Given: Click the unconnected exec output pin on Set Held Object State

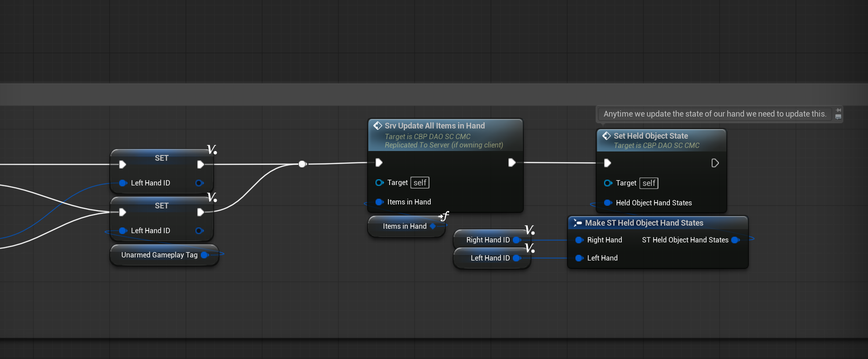Looking at the screenshot, I should (715, 163).
